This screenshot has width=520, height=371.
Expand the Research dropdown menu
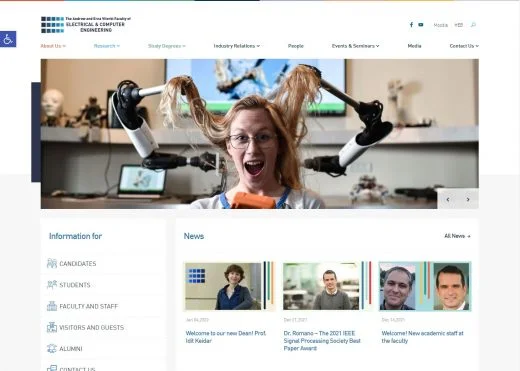coord(107,46)
